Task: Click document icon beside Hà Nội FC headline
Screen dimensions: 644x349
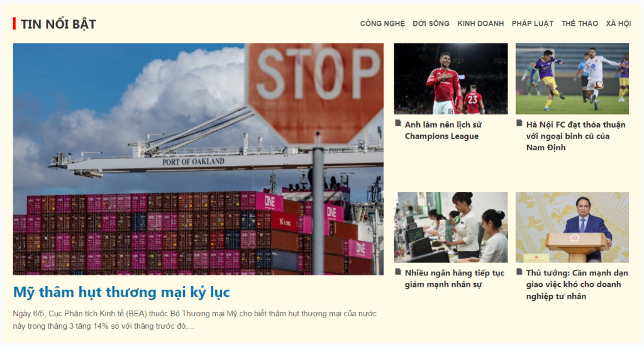Action: coord(519,123)
